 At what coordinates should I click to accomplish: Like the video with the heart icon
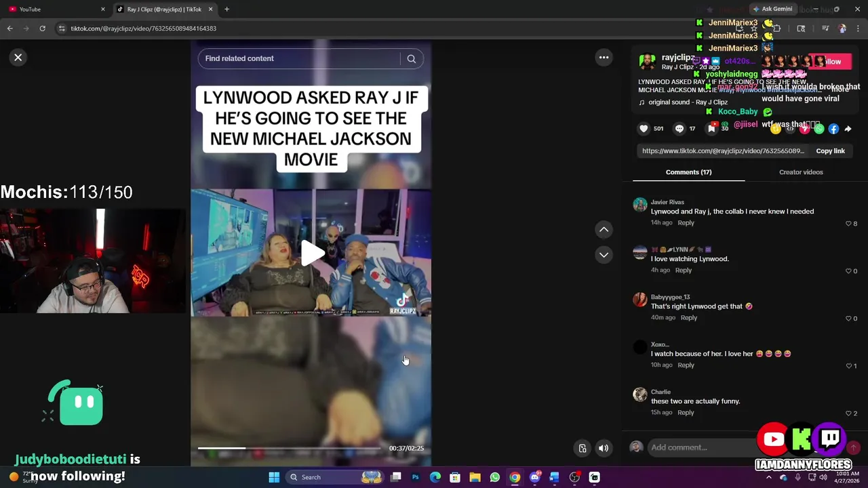(x=644, y=128)
